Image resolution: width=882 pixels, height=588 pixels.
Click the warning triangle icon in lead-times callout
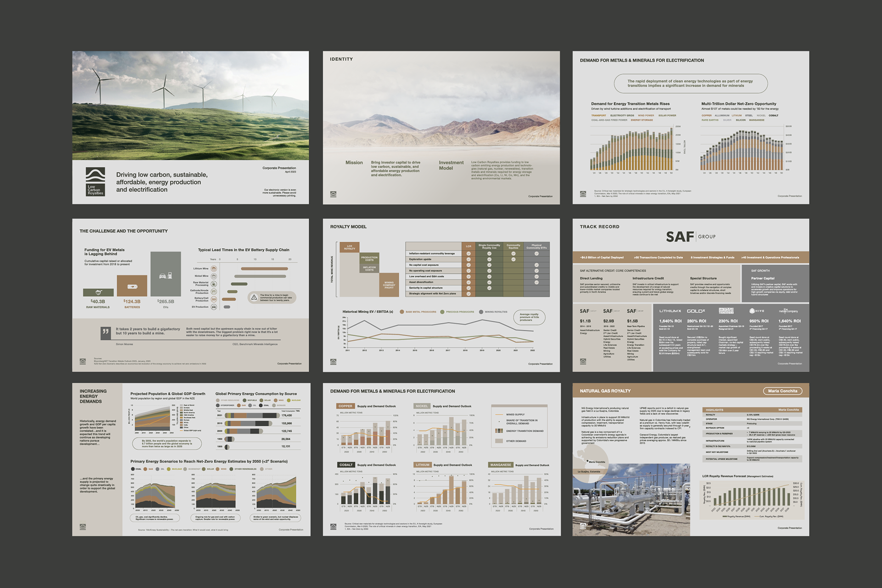click(254, 298)
